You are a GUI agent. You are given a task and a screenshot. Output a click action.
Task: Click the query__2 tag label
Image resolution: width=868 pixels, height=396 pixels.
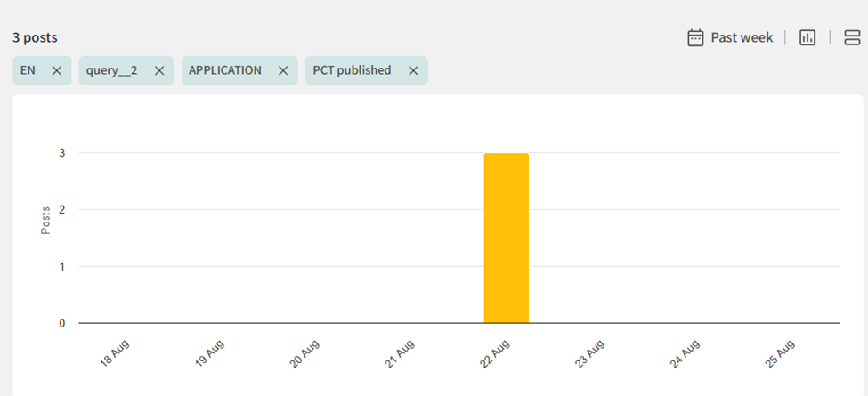[x=111, y=71]
